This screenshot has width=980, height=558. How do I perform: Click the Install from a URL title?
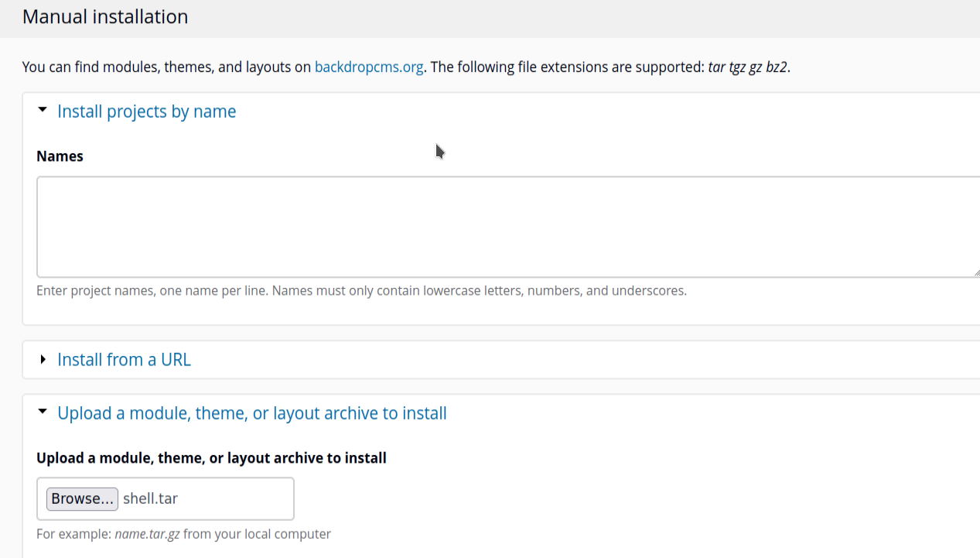coord(124,360)
